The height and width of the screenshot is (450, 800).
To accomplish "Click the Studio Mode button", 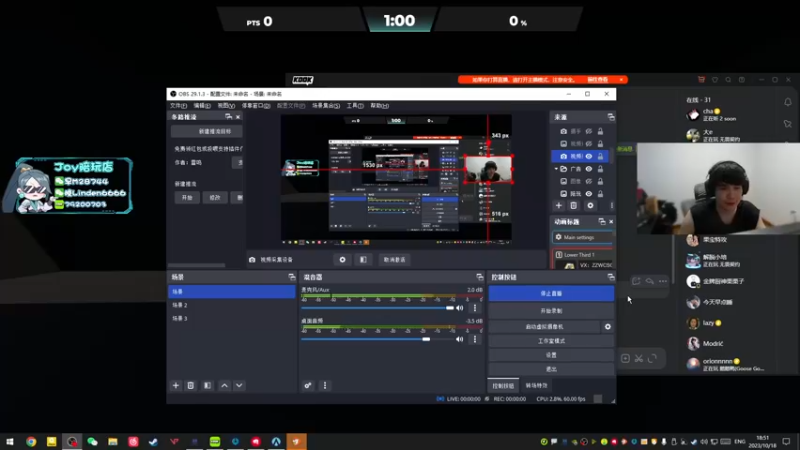I will pos(551,341).
